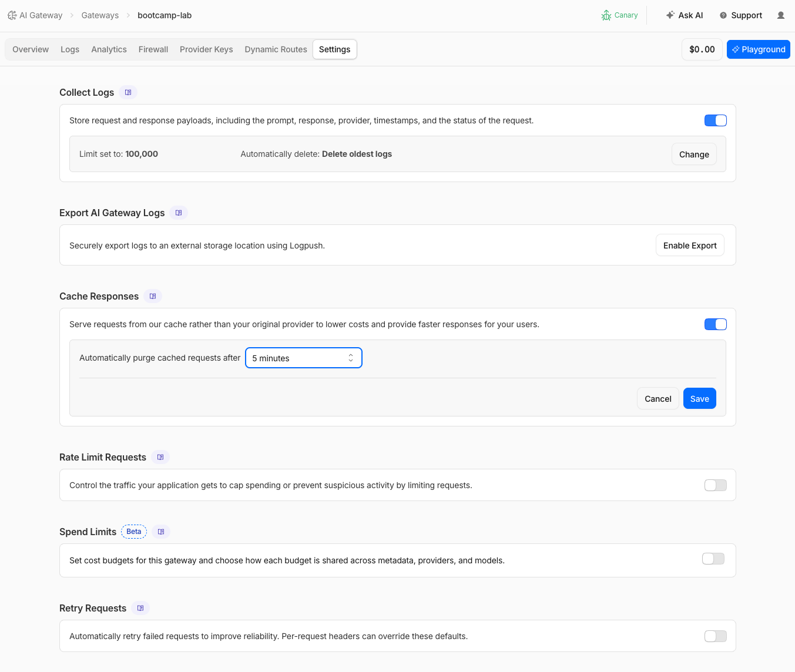Open the user account profile icon
This screenshot has height=672, width=795.
781,15
